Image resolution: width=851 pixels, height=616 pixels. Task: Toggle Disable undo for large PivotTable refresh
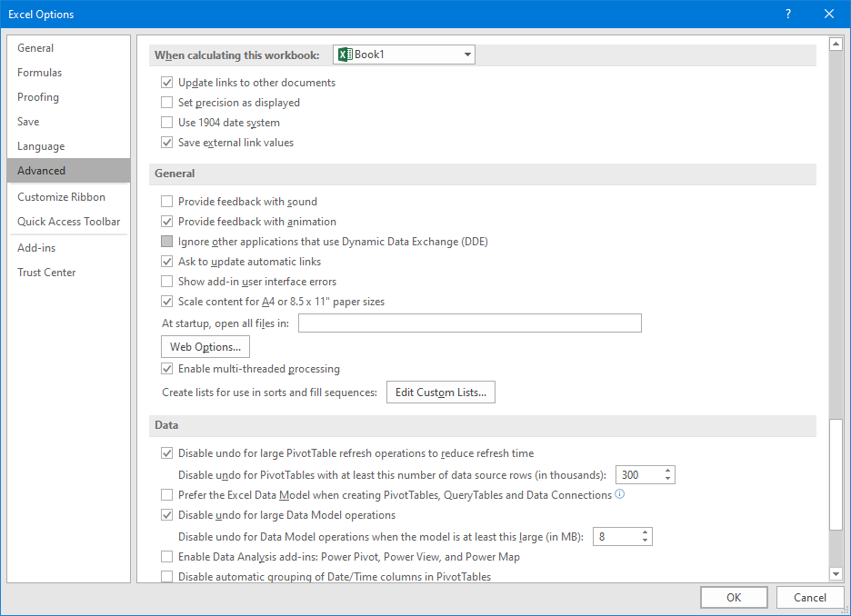pyautogui.click(x=166, y=453)
